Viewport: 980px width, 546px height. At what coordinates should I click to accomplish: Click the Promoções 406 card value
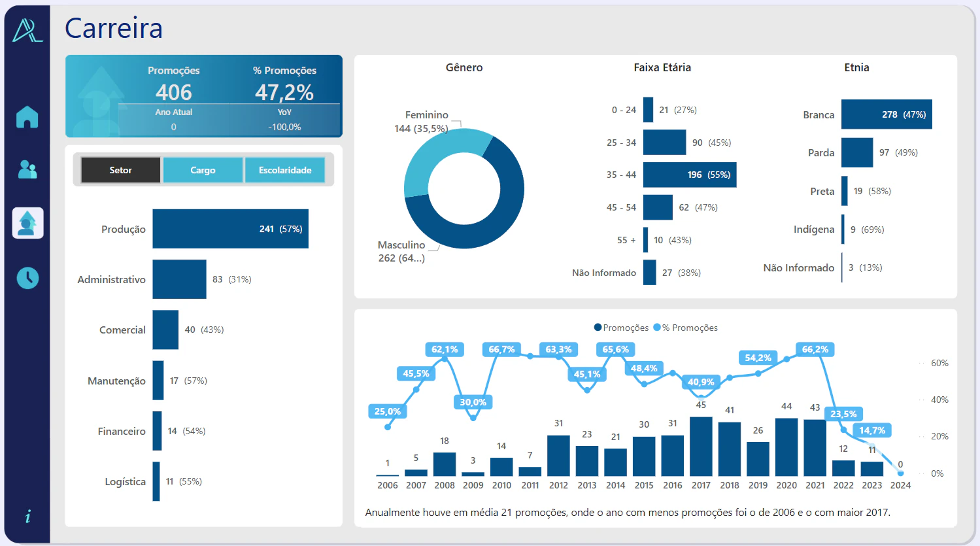(174, 92)
